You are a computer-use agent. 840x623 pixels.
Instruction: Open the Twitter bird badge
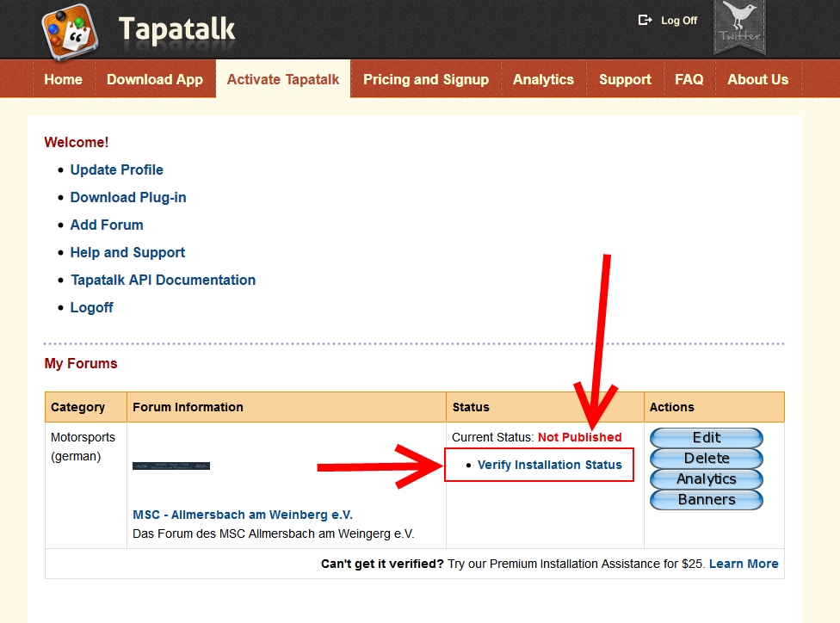coord(739,25)
